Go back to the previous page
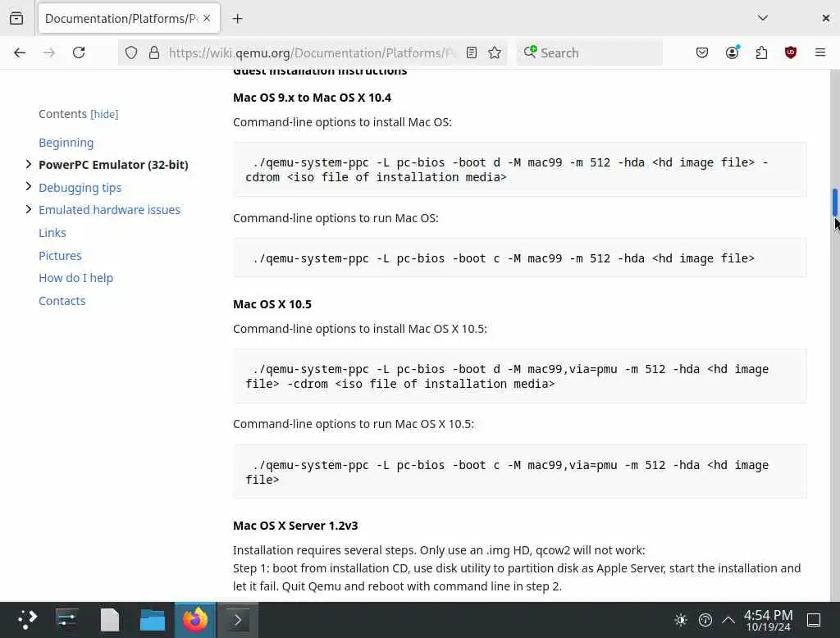 [x=20, y=52]
